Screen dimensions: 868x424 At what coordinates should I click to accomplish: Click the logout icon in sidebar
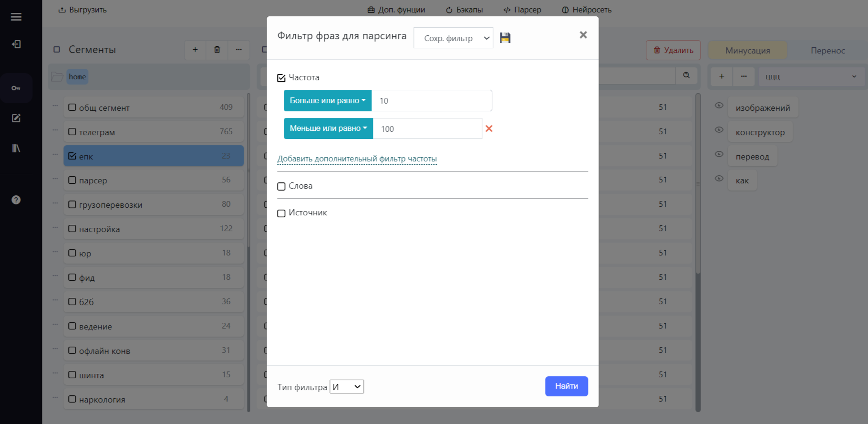coord(16,44)
